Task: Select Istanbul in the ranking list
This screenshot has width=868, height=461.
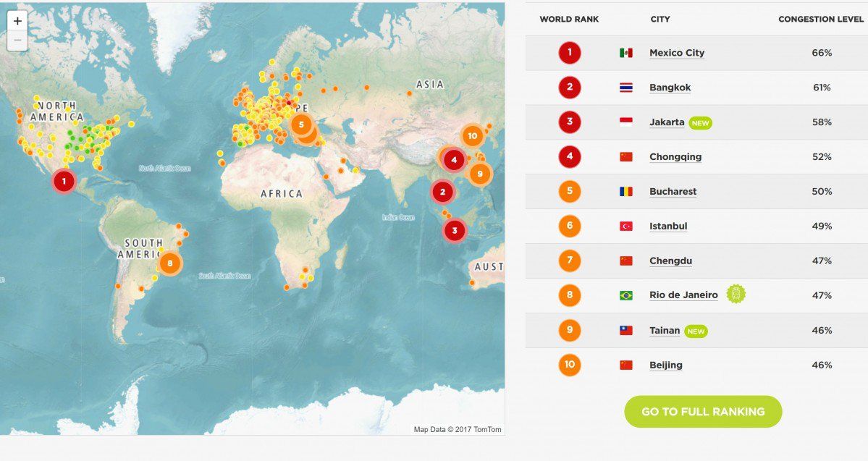Action: pyautogui.click(x=667, y=227)
